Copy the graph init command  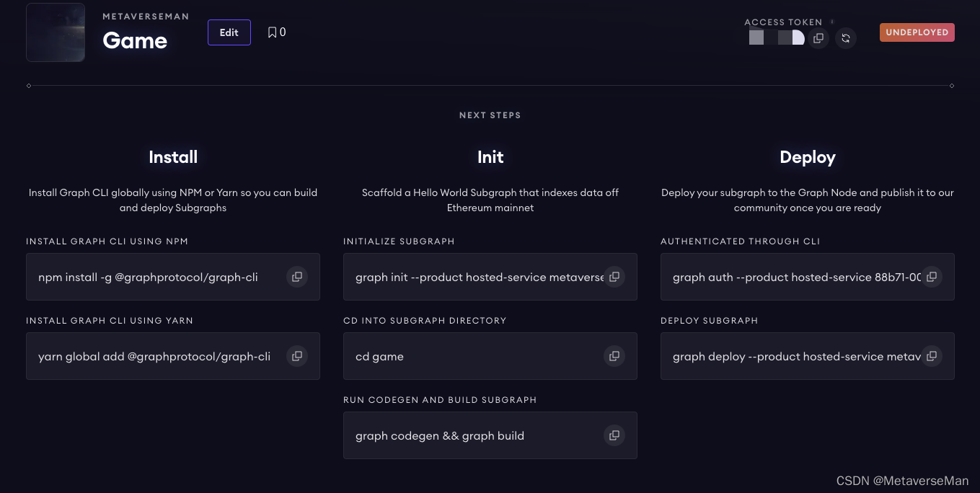(614, 277)
